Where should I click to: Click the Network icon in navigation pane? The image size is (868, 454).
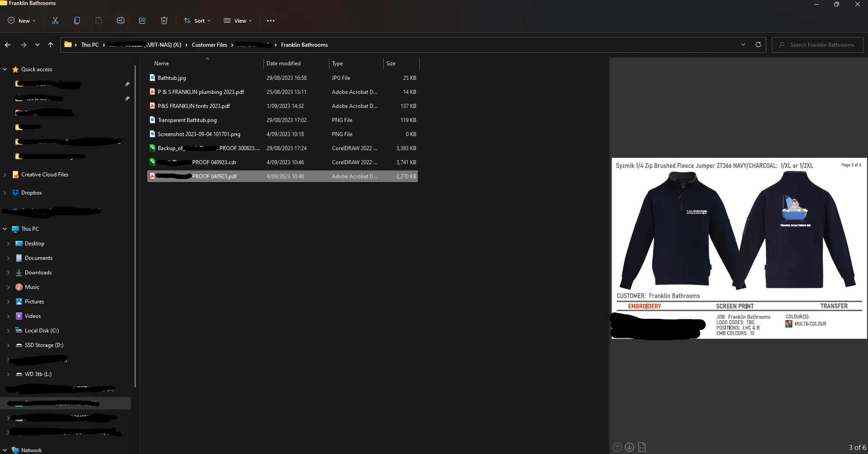coord(15,450)
